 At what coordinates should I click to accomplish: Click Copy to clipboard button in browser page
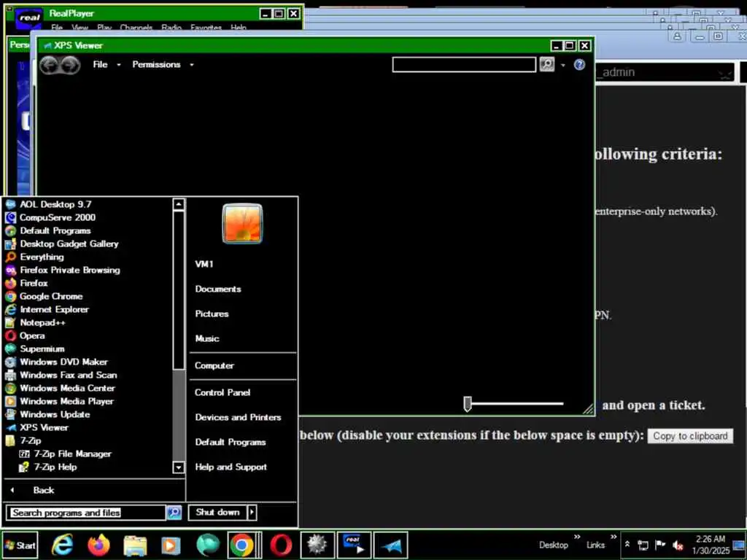pos(690,436)
